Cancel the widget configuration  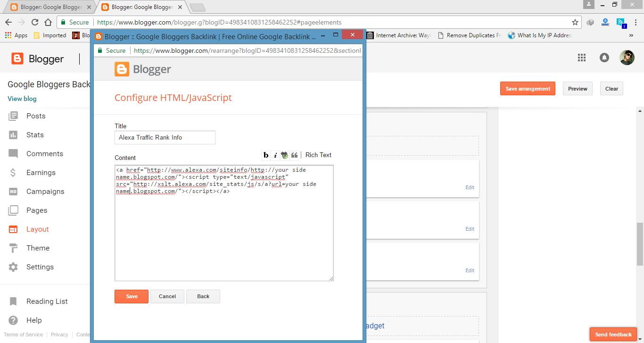coord(167,296)
